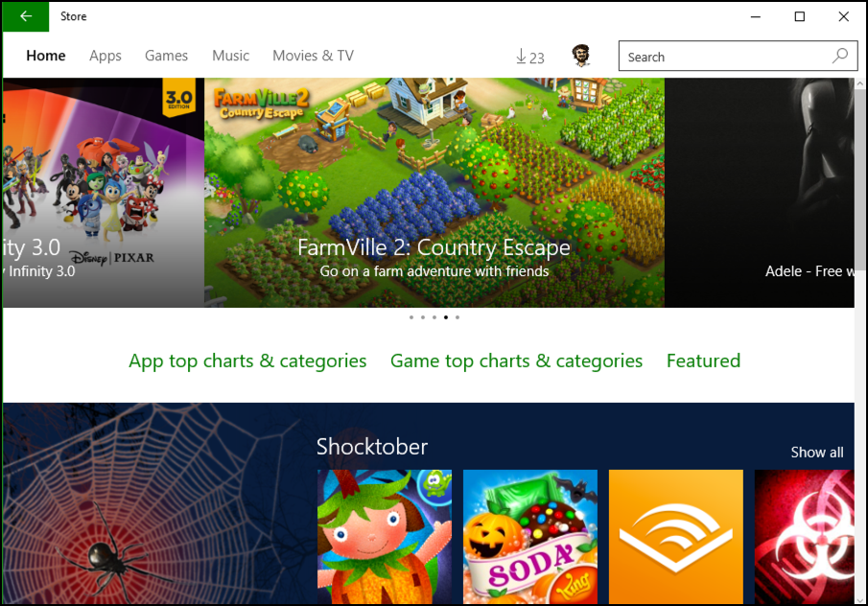Screen dimensions: 868x606
Task: Switch to the Home tab
Action: [46, 56]
